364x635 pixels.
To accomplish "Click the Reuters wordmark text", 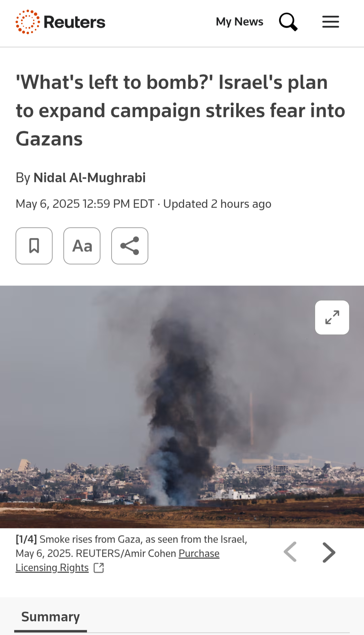I will [74, 22].
